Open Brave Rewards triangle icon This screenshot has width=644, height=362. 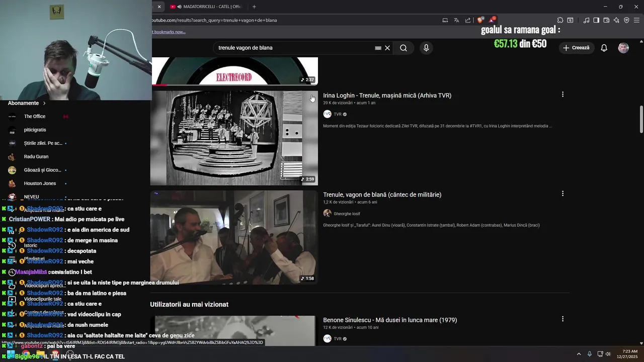[x=492, y=20]
